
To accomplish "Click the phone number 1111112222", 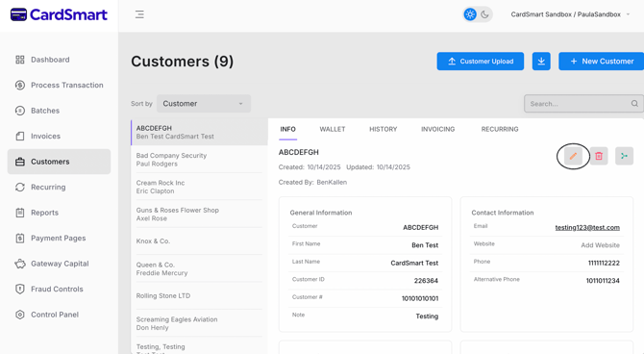I will pyautogui.click(x=604, y=264).
